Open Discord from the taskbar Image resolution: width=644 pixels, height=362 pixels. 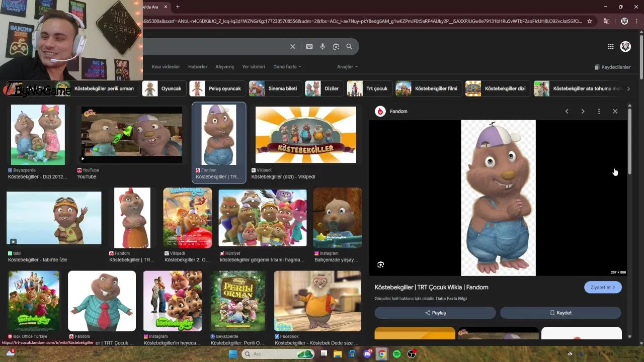pos(367,354)
